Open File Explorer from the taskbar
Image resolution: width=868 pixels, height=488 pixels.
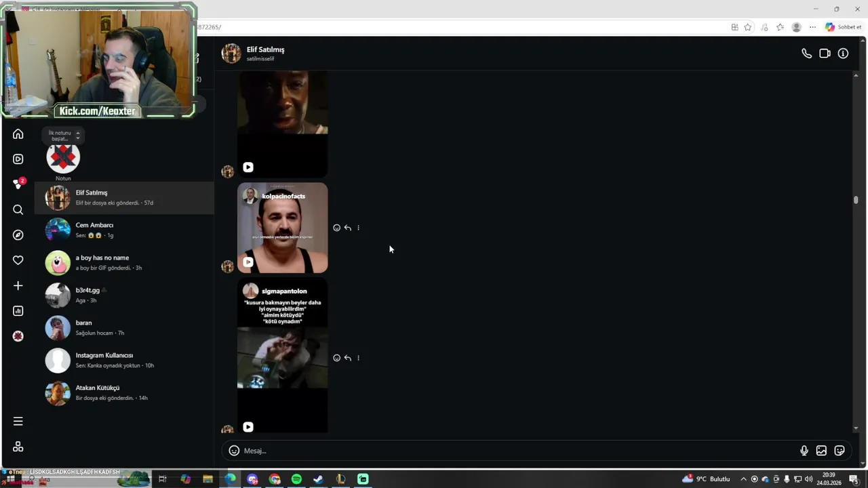click(x=208, y=479)
